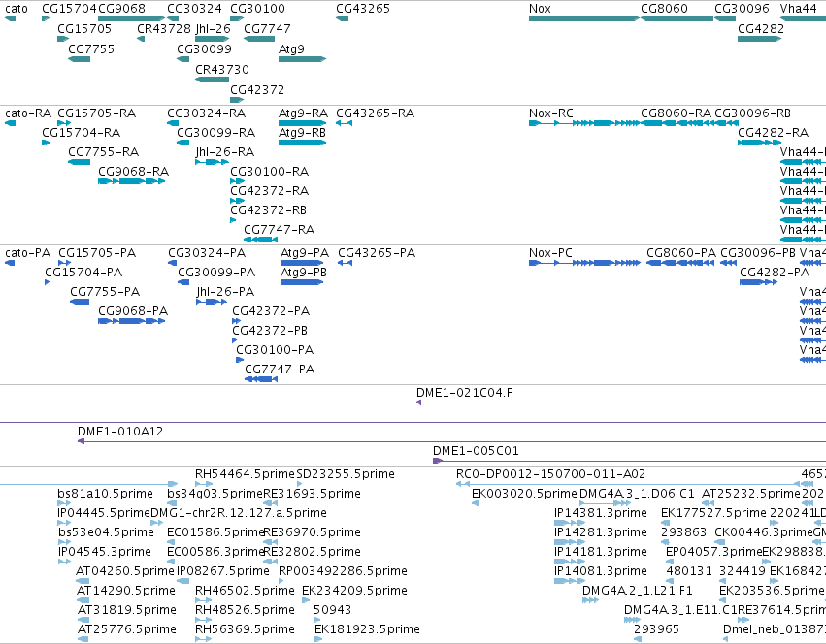This screenshot has width=826, height=644.
Task: Select the CG43265 gene label
Action: tap(363, 9)
